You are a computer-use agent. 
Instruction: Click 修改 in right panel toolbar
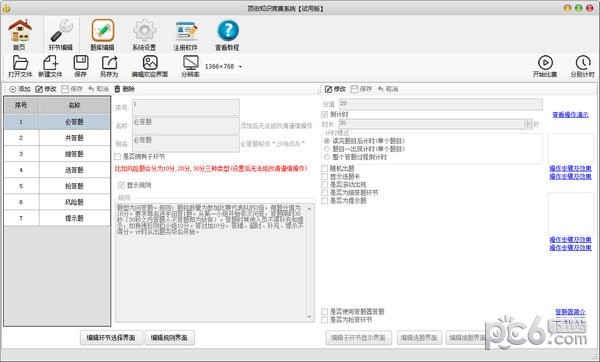(335, 89)
